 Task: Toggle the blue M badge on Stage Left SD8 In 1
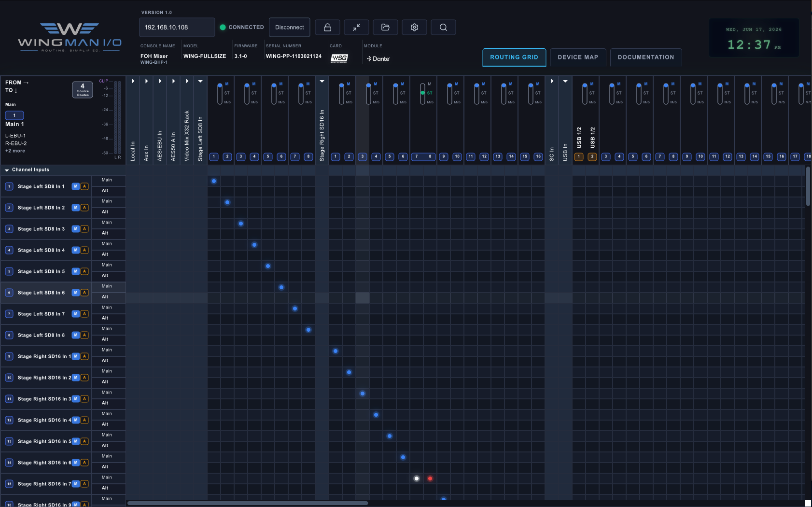[x=76, y=186]
